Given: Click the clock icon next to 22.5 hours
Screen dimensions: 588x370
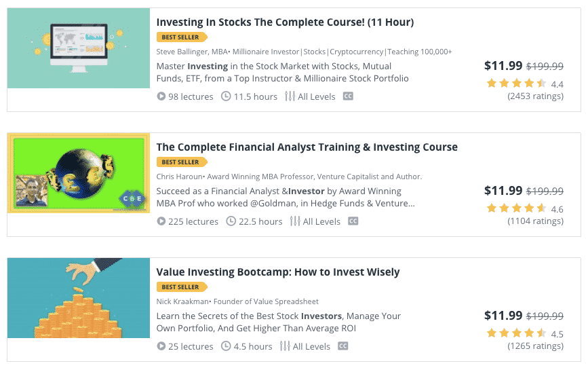Looking at the screenshot, I should point(231,221).
